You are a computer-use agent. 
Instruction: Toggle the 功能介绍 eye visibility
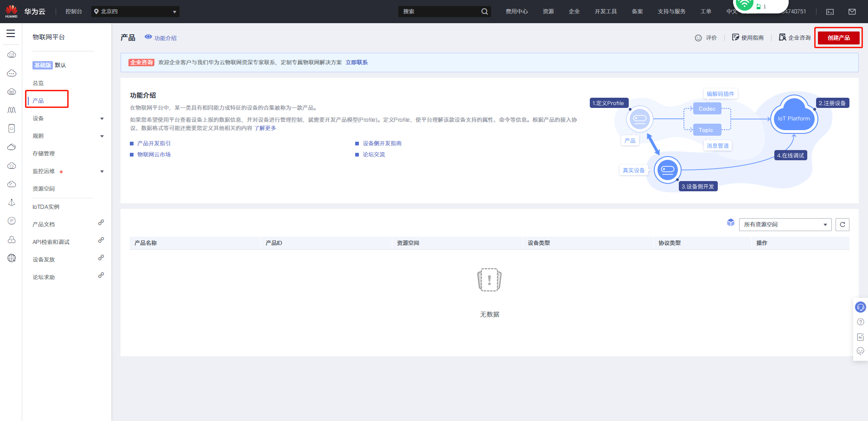click(148, 37)
